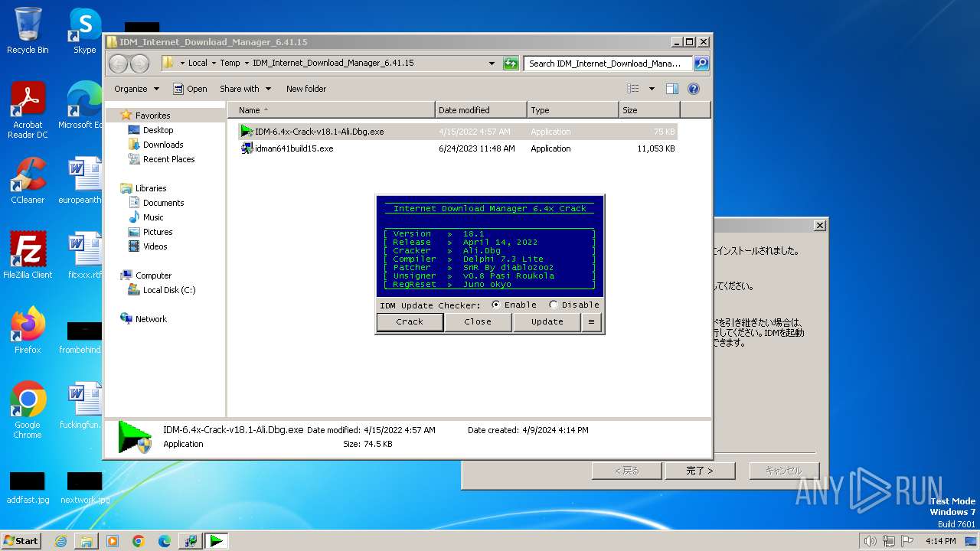This screenshot has width=980, height=551.
Task: Open Downloads in Favorites
Action: [163, 145]
